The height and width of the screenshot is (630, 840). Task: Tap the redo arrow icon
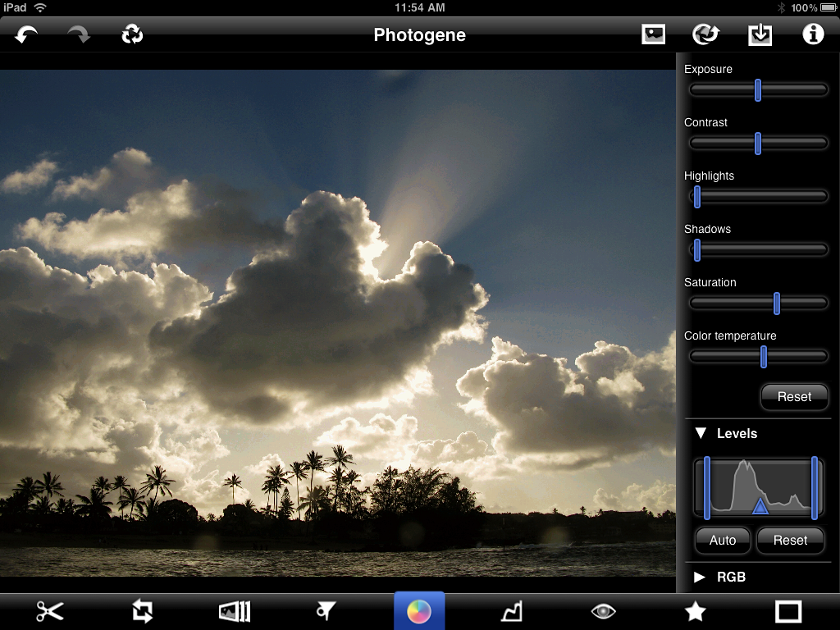pyautogui.click(x=79, y=34)
